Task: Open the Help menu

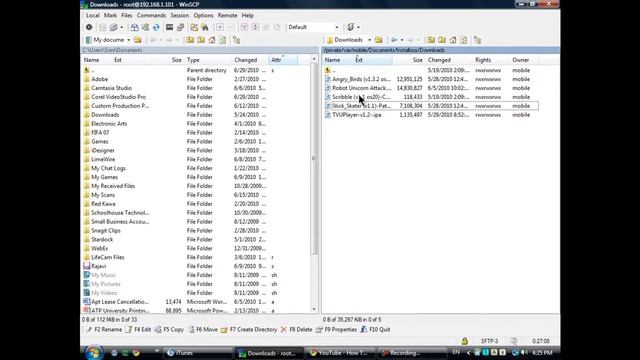Action: pyautogui.click(x=248, y=15)
